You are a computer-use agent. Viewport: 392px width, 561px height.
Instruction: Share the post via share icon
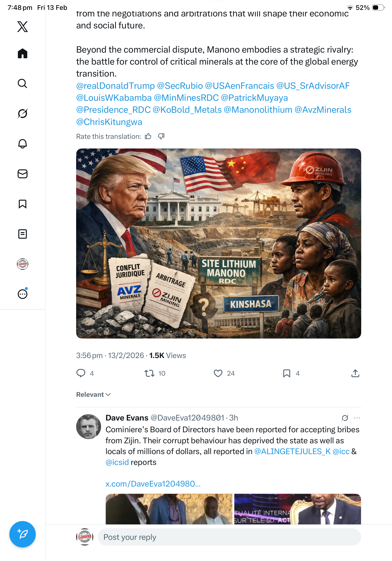pyautogui.click(x=355, y=373)
